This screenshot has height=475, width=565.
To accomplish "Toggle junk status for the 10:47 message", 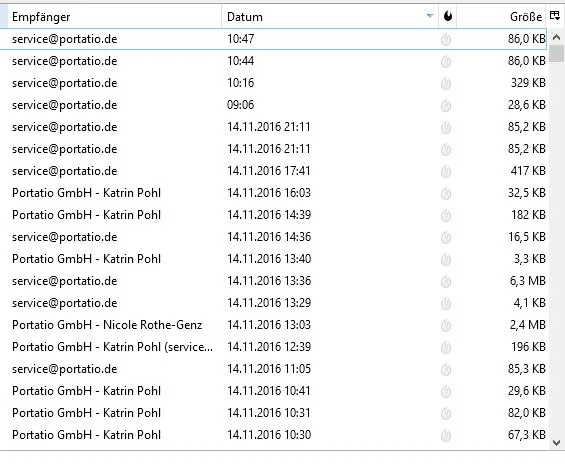I will (446, 39).
